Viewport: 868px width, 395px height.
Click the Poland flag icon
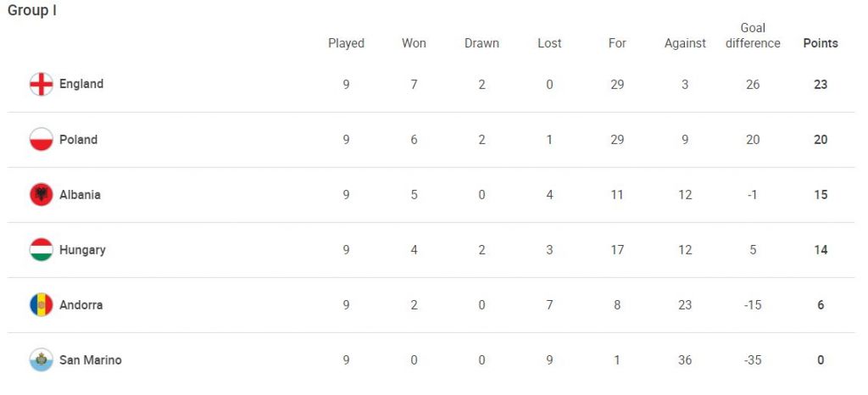(x=41, y=139)
